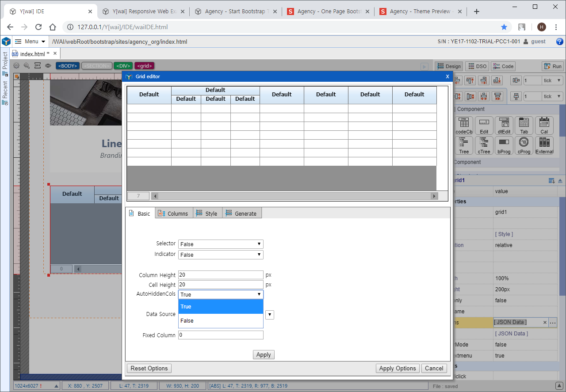The width and height of the screenshot is (566, 392).
Task: Select the dtEdit date edit component
Action: point(504,125)
